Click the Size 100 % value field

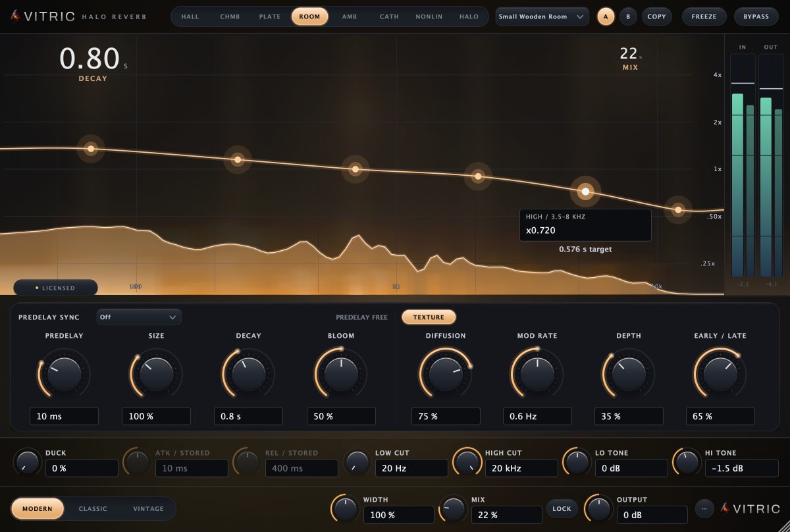point(157,416)
